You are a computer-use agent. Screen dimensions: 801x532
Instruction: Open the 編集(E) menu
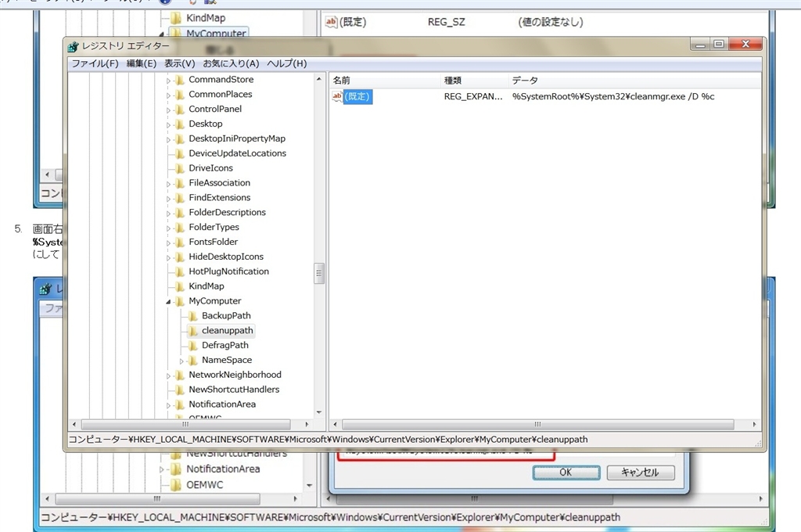point(141,63)
